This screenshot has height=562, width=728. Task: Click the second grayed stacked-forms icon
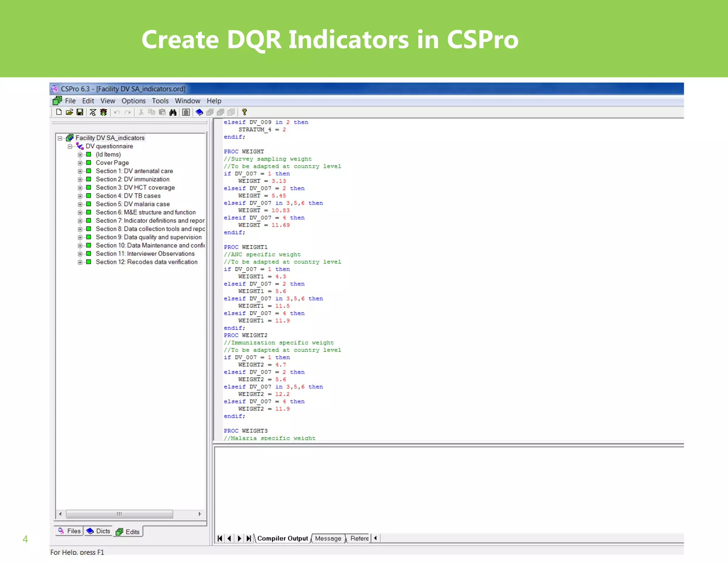coord(221,112)
